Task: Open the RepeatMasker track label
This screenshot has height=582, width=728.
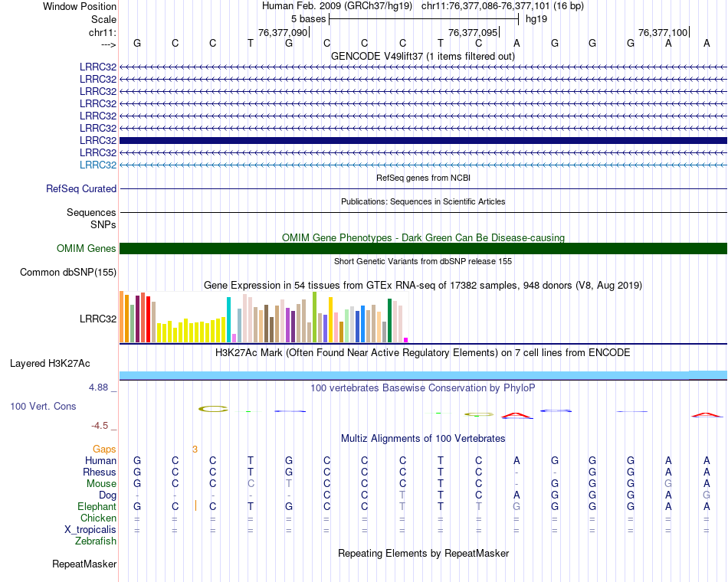Action: (84, 564)
